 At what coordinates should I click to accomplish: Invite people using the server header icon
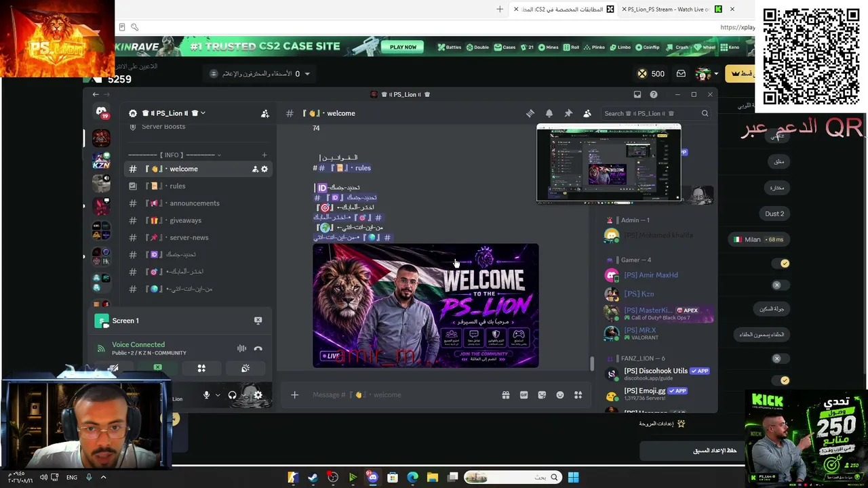click(x=265, y=113)
